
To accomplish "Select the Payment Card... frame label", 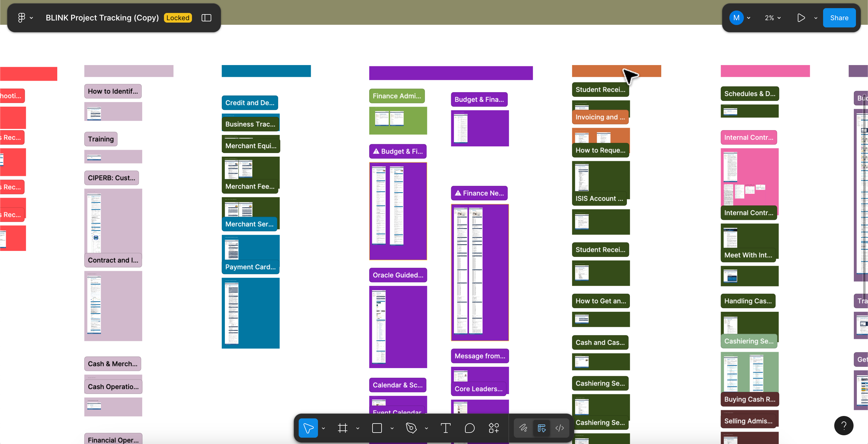I will tap(250, 267).
